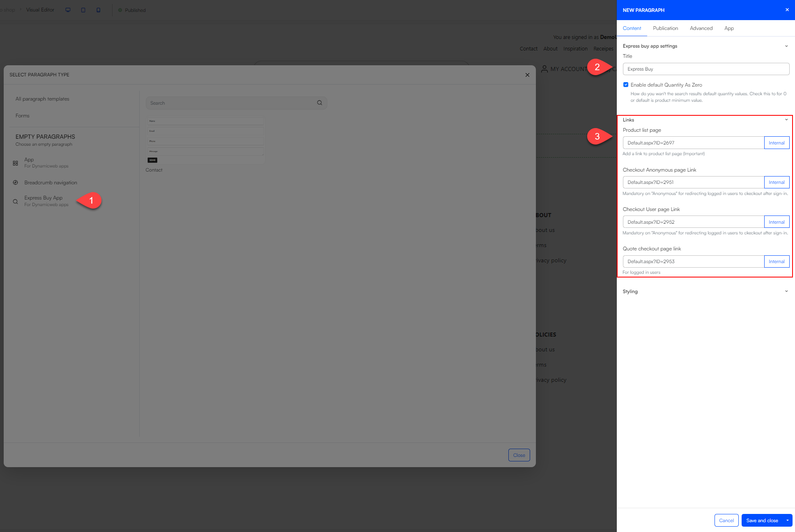Click Internal button for Checkout User page Link
The width and height of the screenshot is (795, 532).
pos(777,222)
